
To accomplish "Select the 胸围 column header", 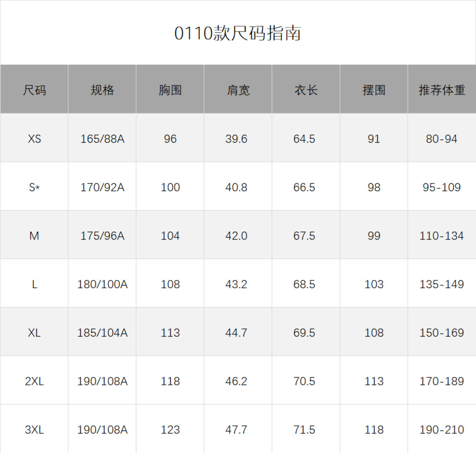I will pos(170,90).
